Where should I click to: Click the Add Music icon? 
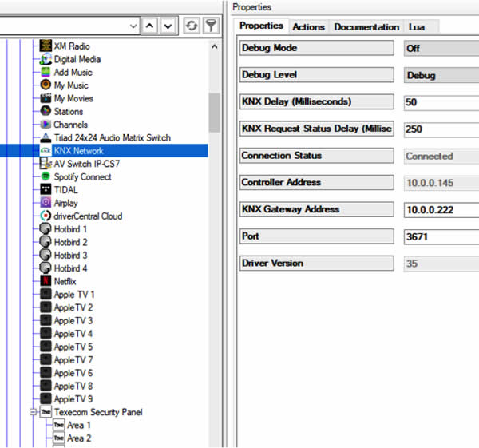click(x=46, y=72)
